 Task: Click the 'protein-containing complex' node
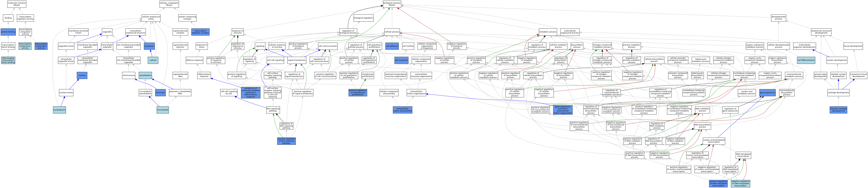coord(187,18)
